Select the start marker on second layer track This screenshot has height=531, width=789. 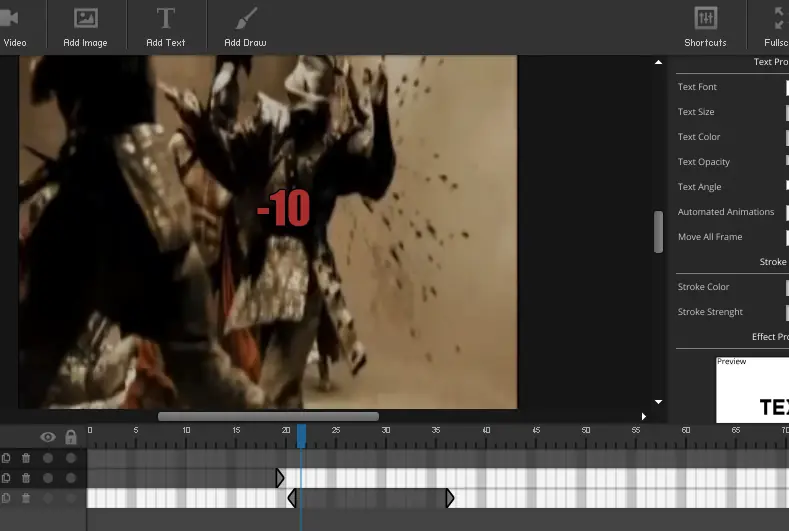280,478
